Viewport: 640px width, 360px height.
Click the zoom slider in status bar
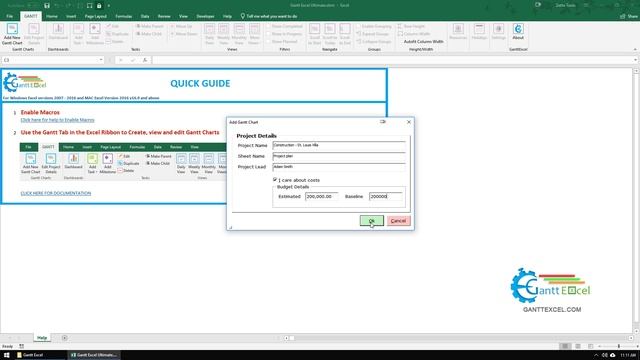[x=618, y=346]
